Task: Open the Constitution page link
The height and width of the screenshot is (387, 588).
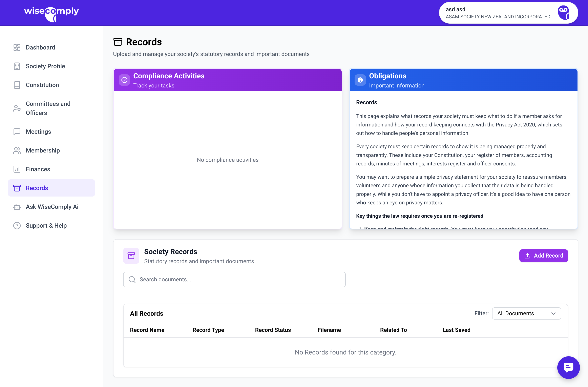Action: [x=42, y=85]
